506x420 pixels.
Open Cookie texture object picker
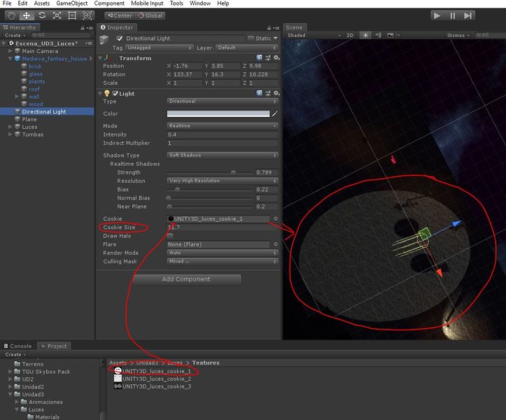point(275,218)
